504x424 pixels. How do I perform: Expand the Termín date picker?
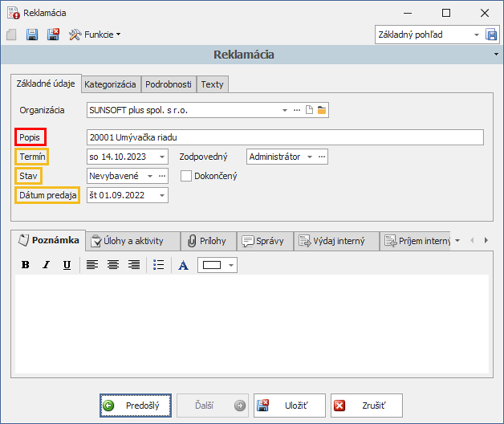point(162,157)
